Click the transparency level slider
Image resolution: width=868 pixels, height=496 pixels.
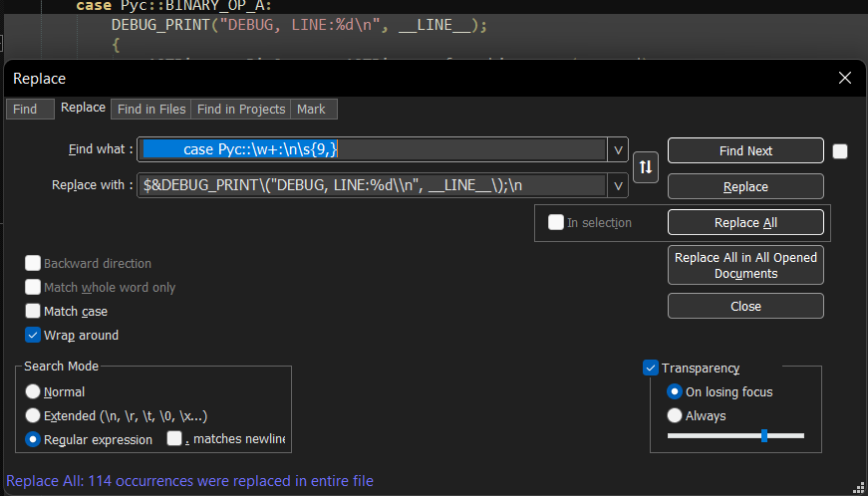pyautogui.click(x=735, y=435)
